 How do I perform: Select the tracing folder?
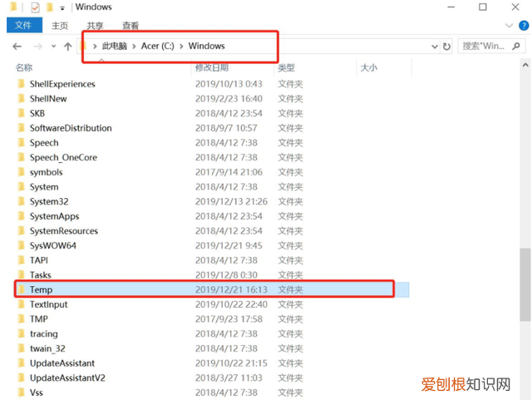pyautogui.click(x=44, y=333)
